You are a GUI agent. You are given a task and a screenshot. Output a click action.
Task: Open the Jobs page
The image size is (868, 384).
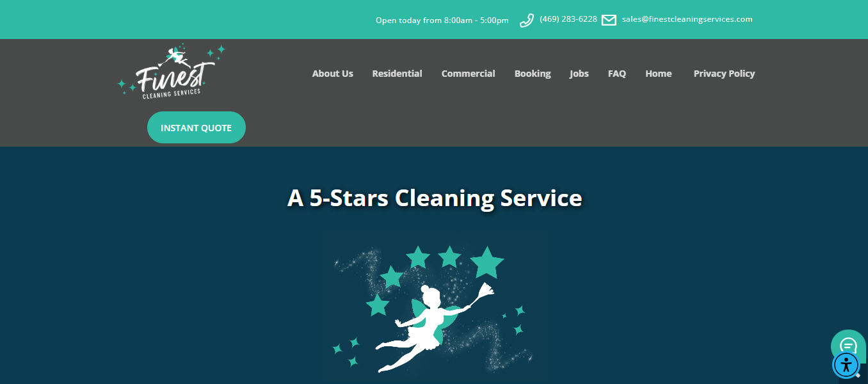click(x=579, y=74)
